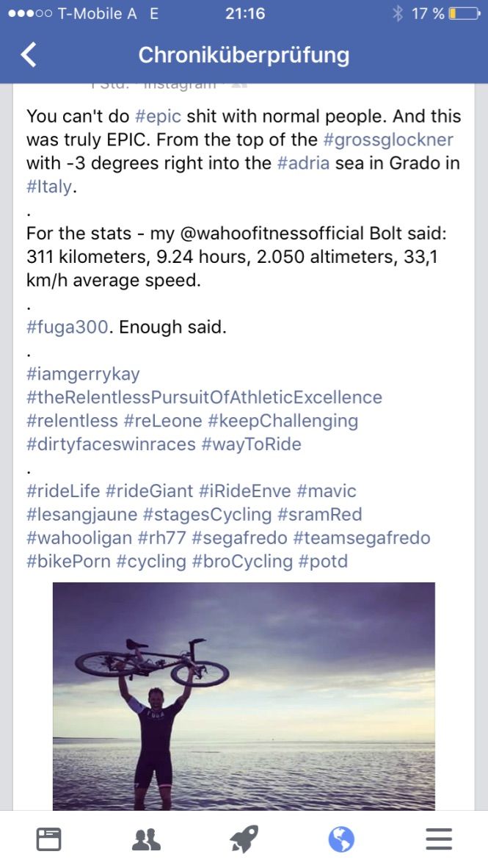
Task: Open the #dirtyfaceswinraces hashtag
Action: pos(111,444)
